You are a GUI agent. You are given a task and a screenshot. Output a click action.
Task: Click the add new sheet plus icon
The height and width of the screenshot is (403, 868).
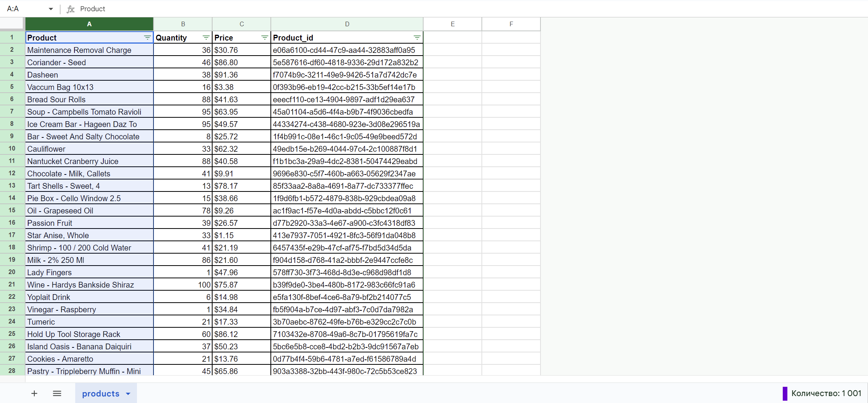point(34,393)
